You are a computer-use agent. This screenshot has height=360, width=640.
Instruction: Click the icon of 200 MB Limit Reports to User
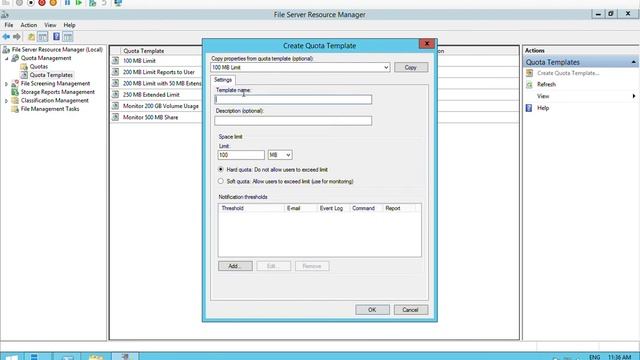pos(116,72)
